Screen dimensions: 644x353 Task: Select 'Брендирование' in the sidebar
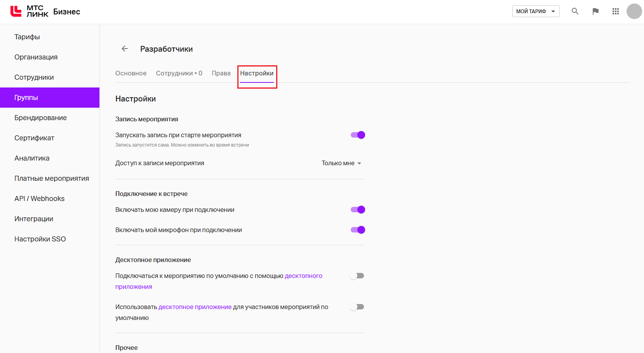click(40, 118)
